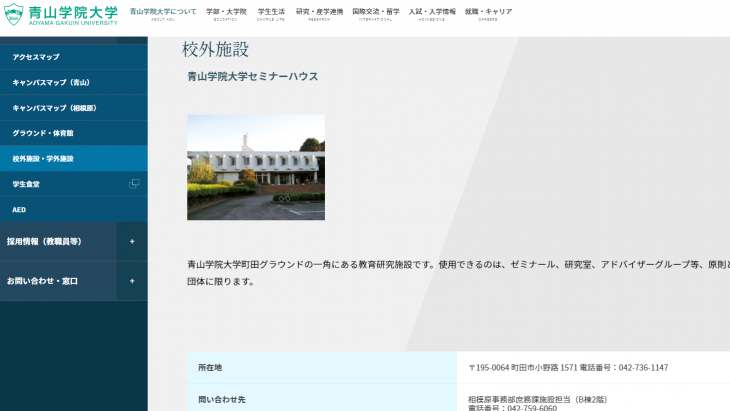
Task: Open the 学生生活 menu
Action: point(271,14)
